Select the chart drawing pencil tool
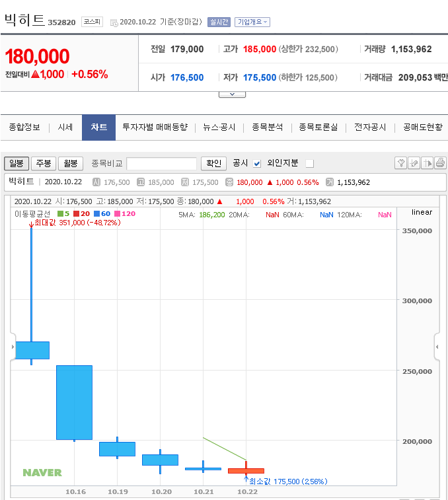Image resolution: width=448 pixels, height=500 pixels. [414, 163]
